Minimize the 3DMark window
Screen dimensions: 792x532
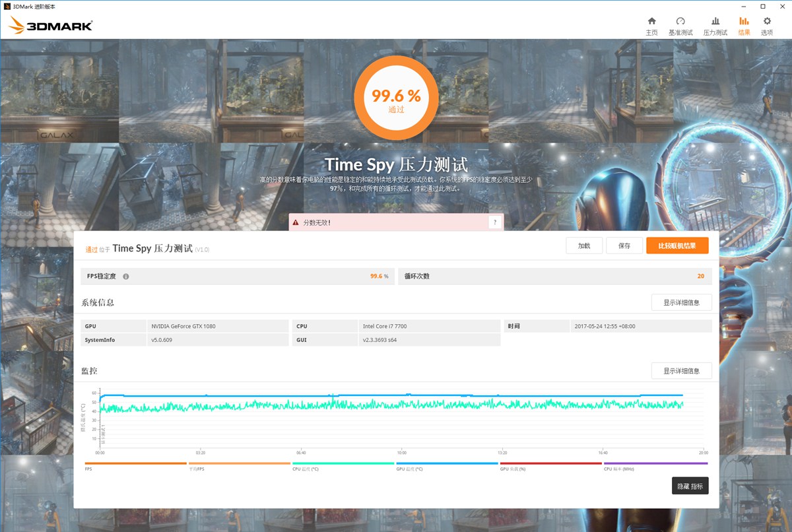pyautogui.click(x=744, y=6)
